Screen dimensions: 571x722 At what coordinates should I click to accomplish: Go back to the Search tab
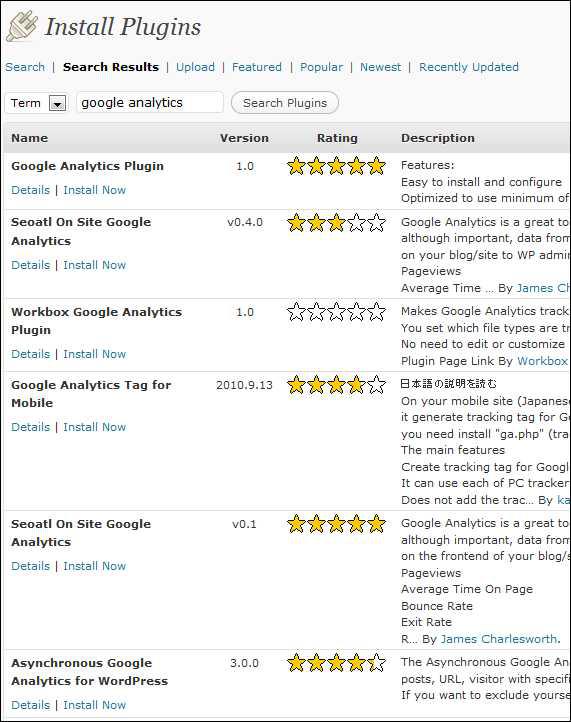pyautogui.click(x=25, y=67)
